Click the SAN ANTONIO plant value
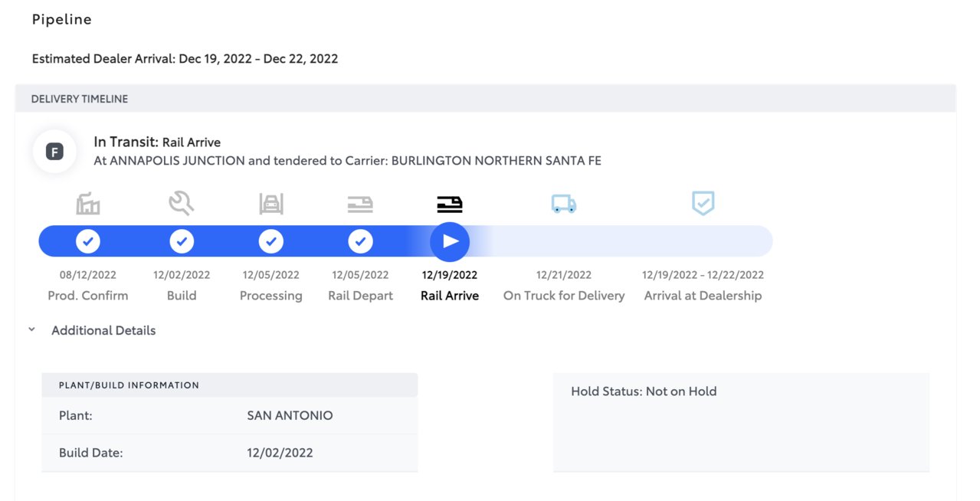 (290, 416)
